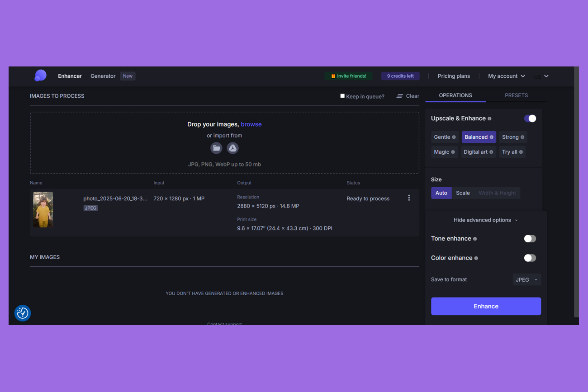Viewport: 588px width, 392px height.
Task: Import images from local folder icon
Action: click(216, 148)
